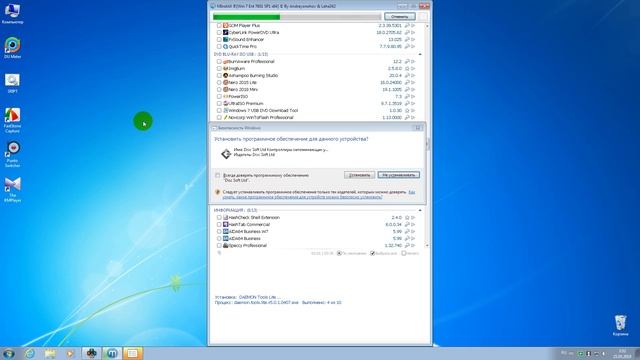Click star icon in HashCheck Shell Extension row
Viewport: 640px width, 360px height.
pos(407,218)
